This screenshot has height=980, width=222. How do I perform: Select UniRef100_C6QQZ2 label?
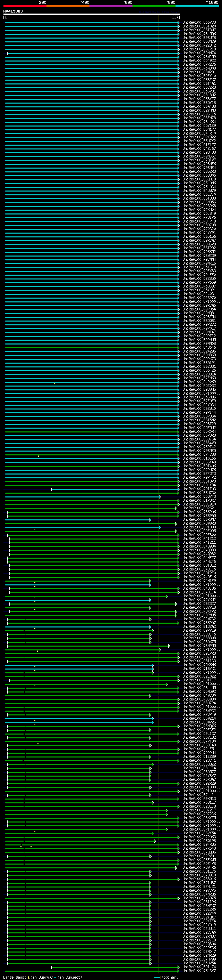199,764
